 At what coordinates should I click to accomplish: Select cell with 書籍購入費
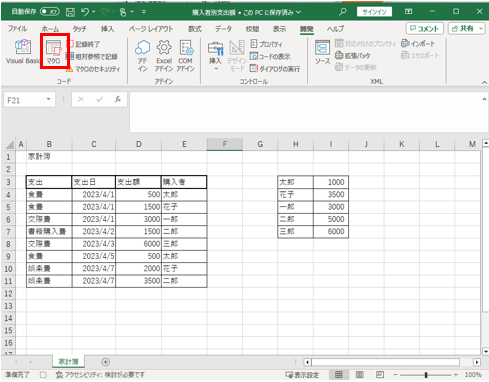tap(49, 232)
